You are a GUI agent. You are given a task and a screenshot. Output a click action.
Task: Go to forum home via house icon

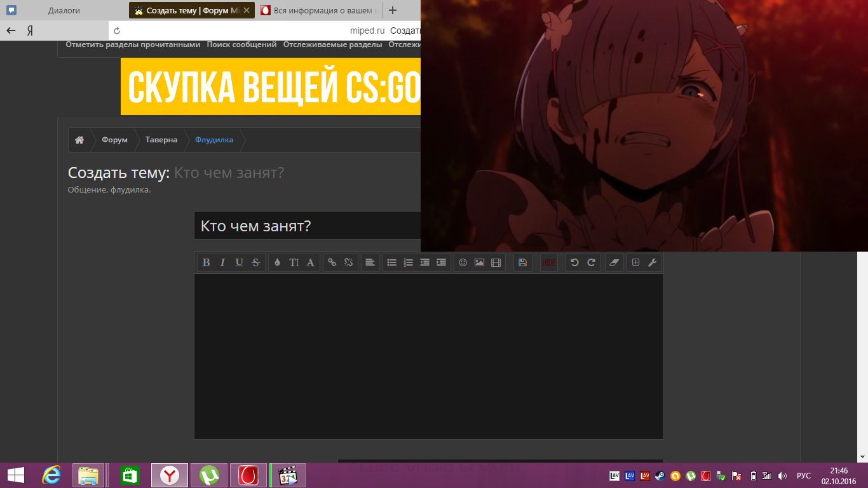79,140
